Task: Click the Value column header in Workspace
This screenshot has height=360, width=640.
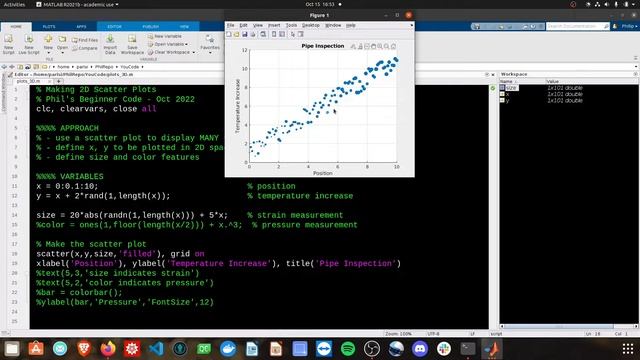Action: pos(592,82)
